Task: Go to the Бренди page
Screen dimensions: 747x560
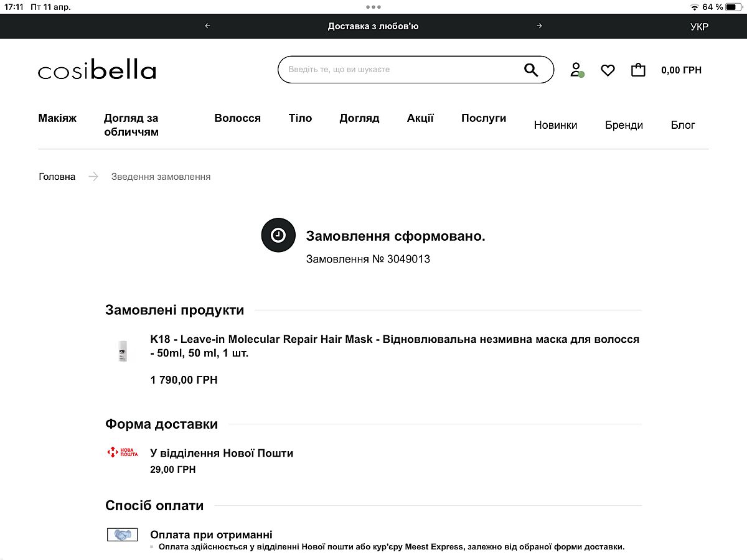Action: click(x=624, y=125)
